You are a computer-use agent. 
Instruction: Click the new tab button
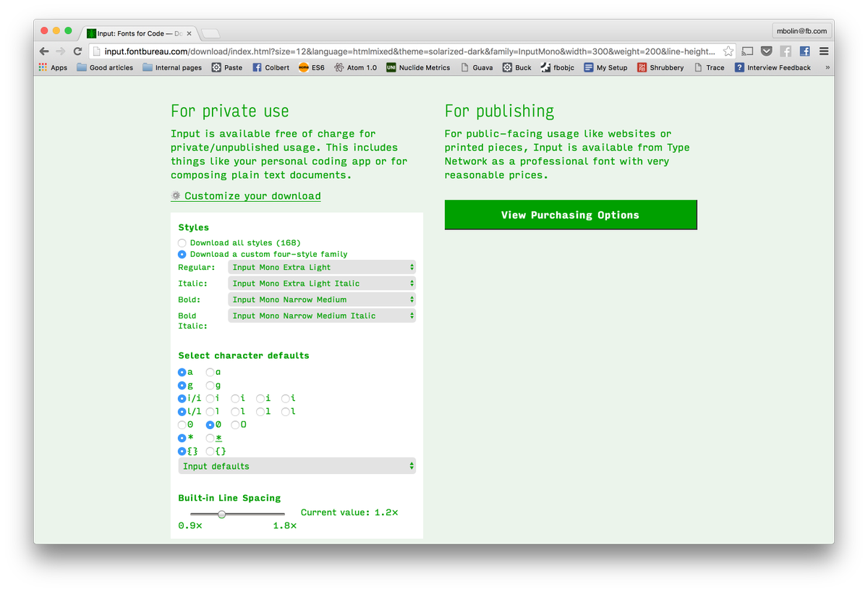pyautogui.click(x=210, y=33)
